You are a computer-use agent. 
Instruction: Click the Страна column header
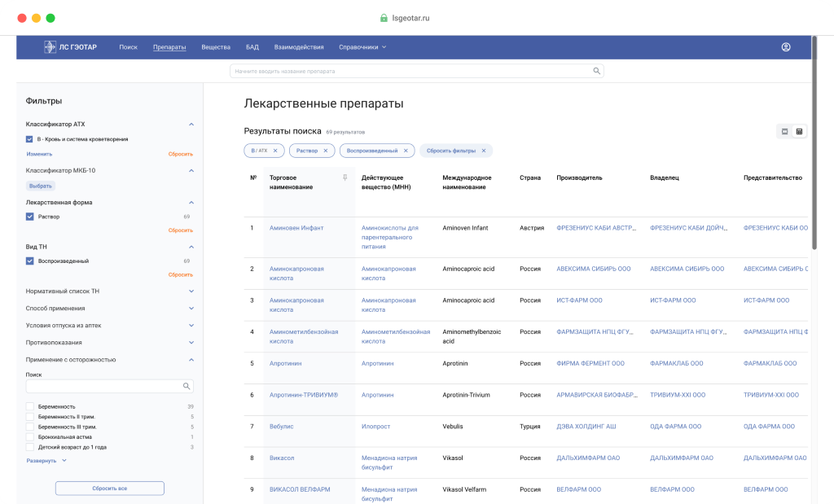[x=529, y=178]
